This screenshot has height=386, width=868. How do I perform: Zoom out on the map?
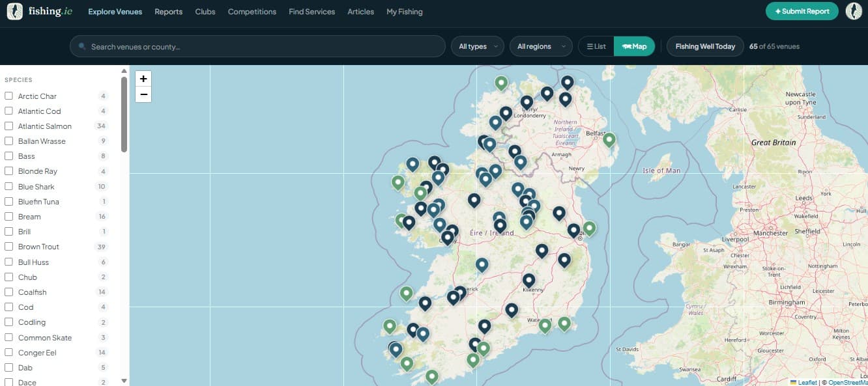(x=143, y=93)
